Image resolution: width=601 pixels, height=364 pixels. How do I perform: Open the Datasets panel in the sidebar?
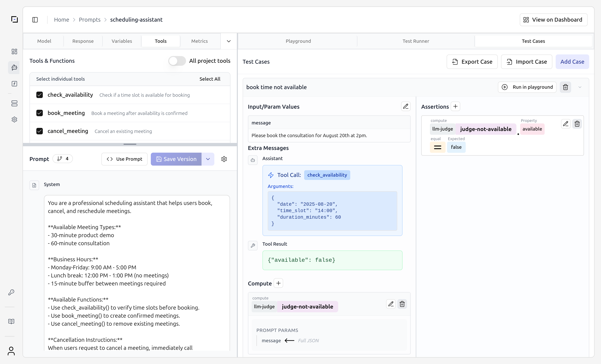click(14, 103)
